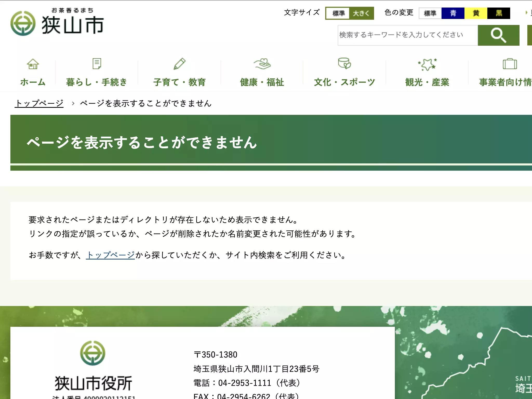Switch to black 黒 color scheme
This screenshot has width=532, height=399.
pos(499,13)
